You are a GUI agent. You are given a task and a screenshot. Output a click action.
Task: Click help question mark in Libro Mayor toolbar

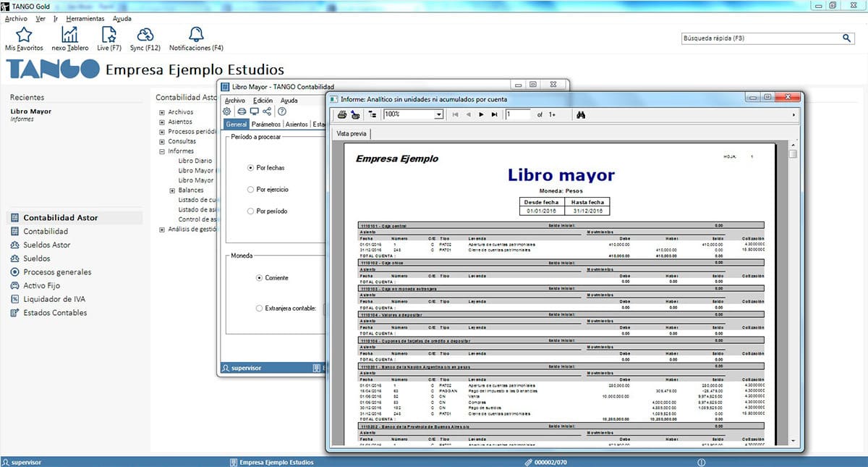point(282,112)
